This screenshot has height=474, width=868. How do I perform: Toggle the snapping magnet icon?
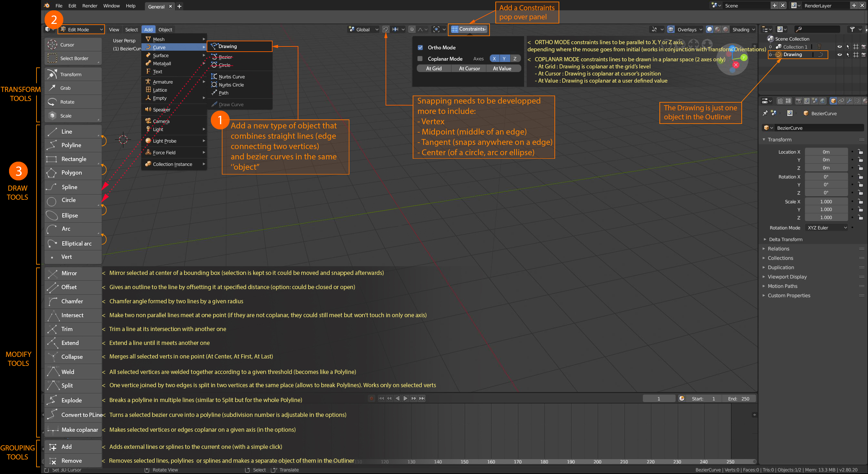pyautogui.click(x=386, y=29)
